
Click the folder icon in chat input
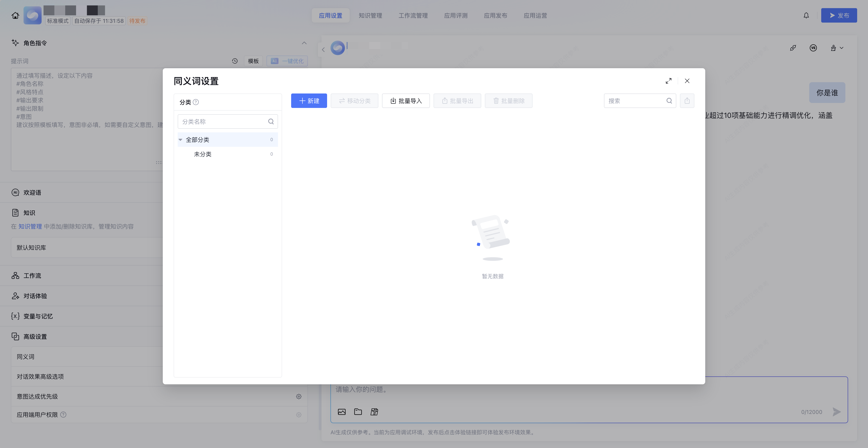358,412
